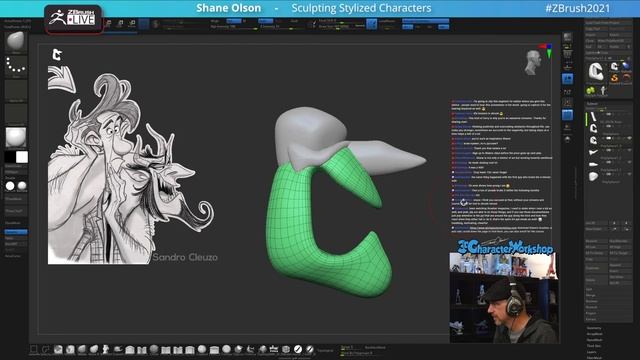Image resolution: width=640 pixels, height=360 pixels.
Task: Click the head-shaped camera view navigator
Action: 533,62
